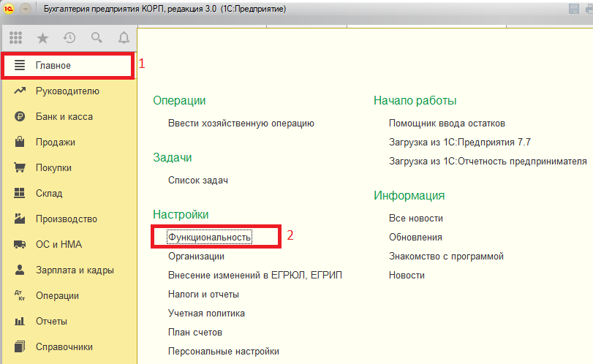This screenshot has width=593, height=364.
Task: Open main menu dropdown arrow in title bar
Action: [x=26, y=9]
